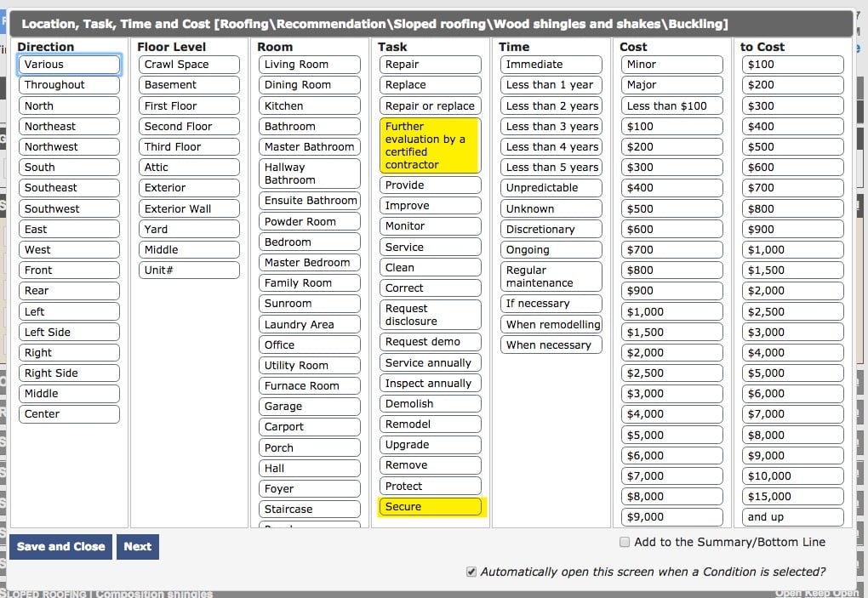Choose $10,000 in the to Cost column
The width and height of the screenshot is (868, 598).
792,476
